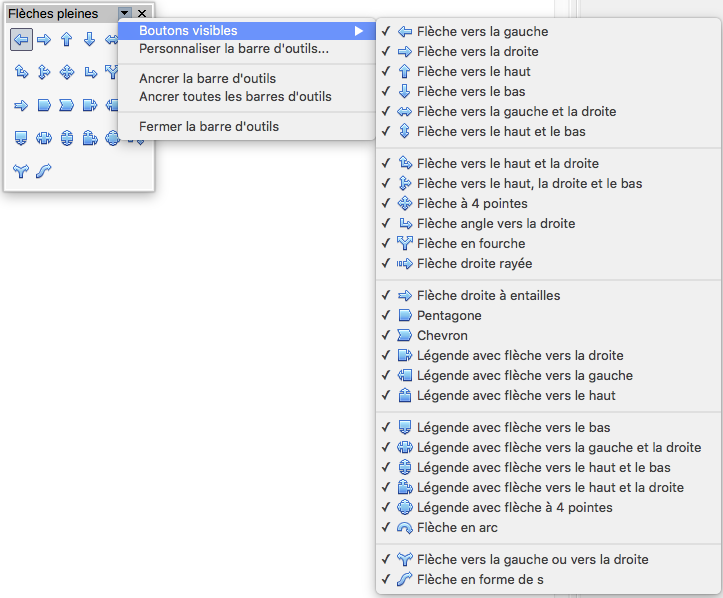723x598 pixels.
Task: Open the Flèches pleines toolbar dropdown arrow
Action: 124,14
